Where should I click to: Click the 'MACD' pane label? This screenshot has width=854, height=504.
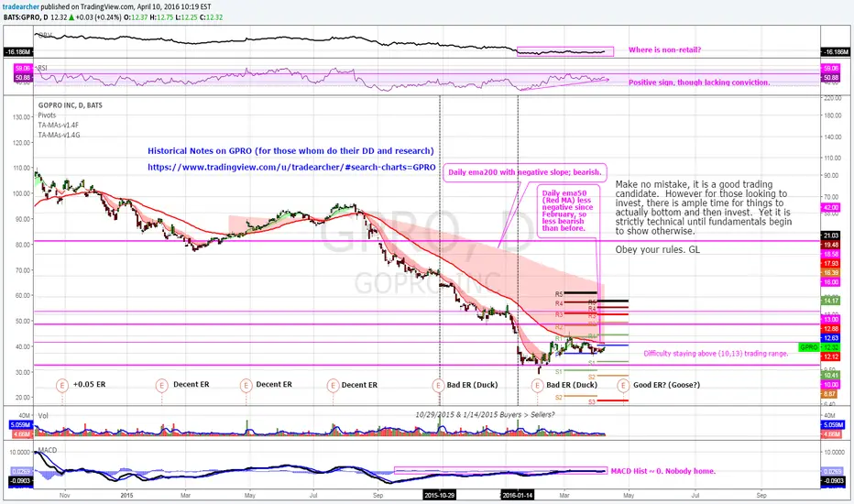[48, 450]
